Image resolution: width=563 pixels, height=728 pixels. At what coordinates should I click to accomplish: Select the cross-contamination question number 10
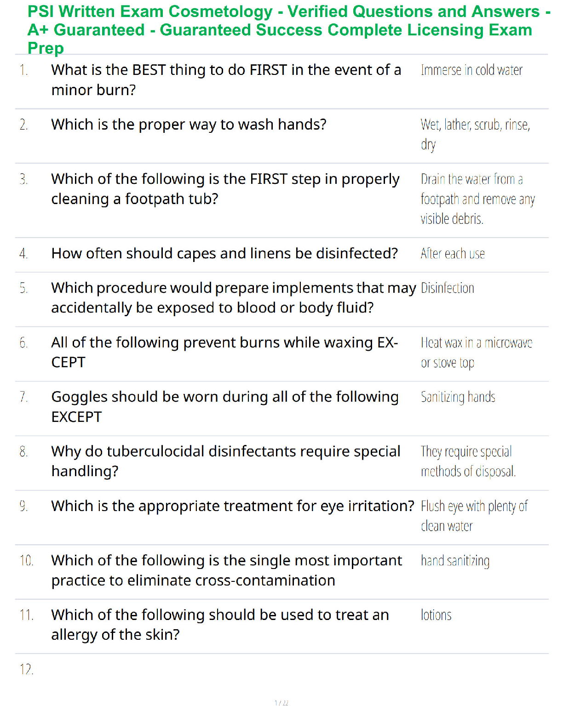coord(226,570)
